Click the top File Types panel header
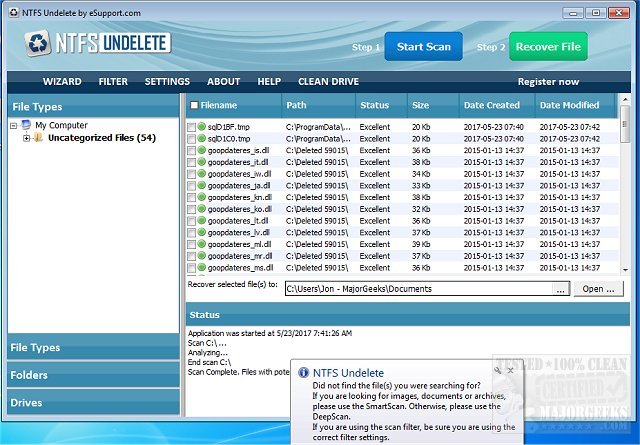This screenshot has height=445, width=640. [93, 107]
